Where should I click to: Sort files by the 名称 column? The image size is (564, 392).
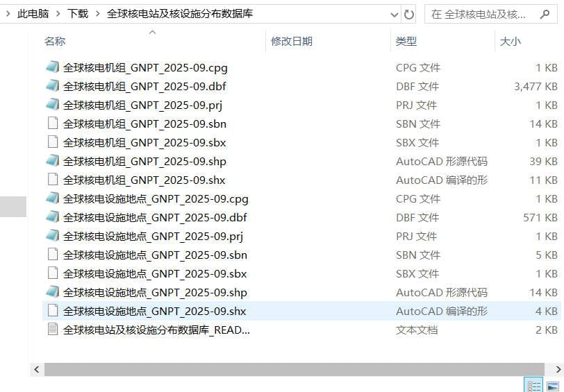tap(55, 42)
